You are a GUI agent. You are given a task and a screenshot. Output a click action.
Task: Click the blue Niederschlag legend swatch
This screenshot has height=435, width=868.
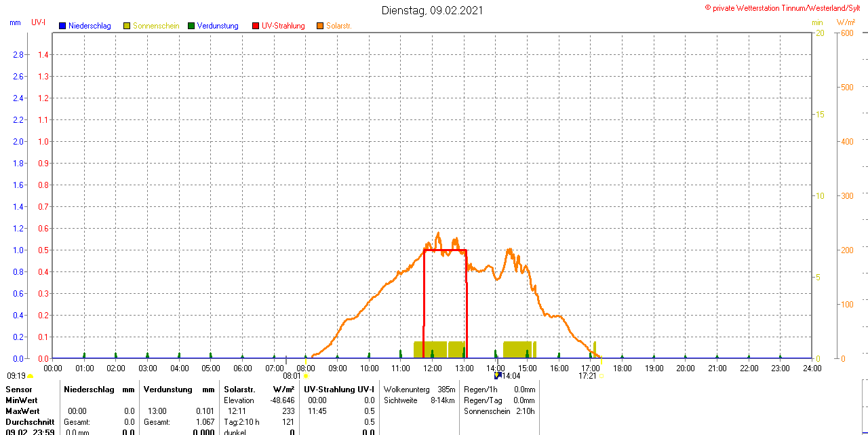click(x=62, y=26)
